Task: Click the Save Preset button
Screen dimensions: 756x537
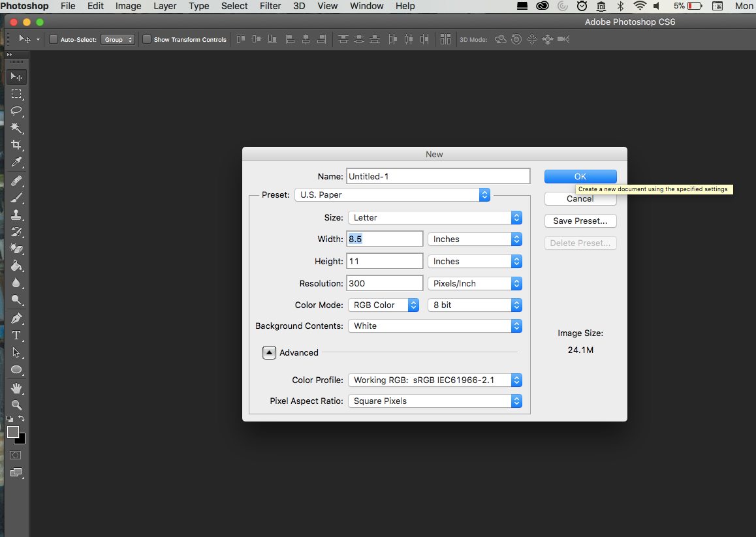Action: coord(580,221)
